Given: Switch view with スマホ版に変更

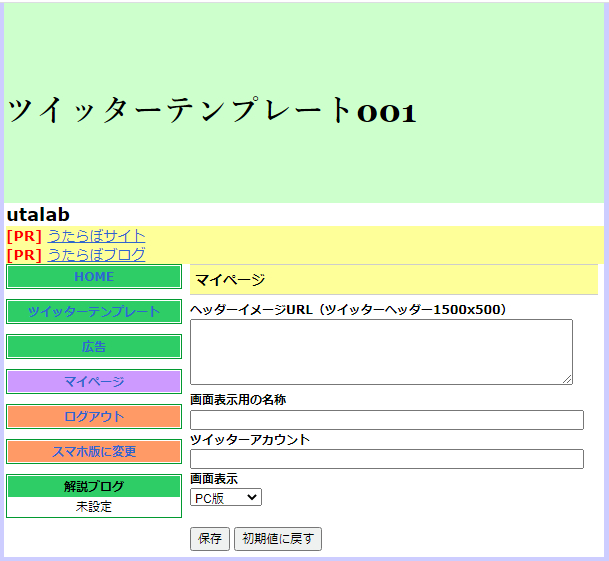Looking at the screenshot, I should pyautogui.click(x=94, y=451).
